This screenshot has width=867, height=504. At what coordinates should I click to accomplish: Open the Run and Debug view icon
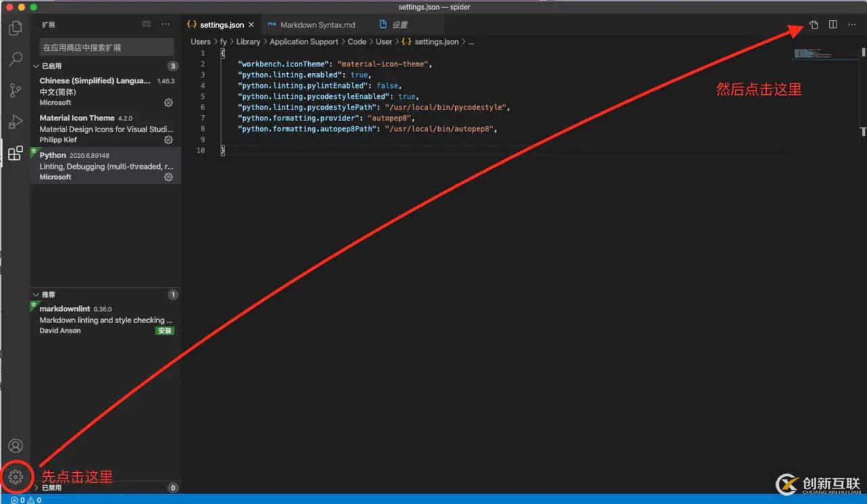[x=15, y=122]
